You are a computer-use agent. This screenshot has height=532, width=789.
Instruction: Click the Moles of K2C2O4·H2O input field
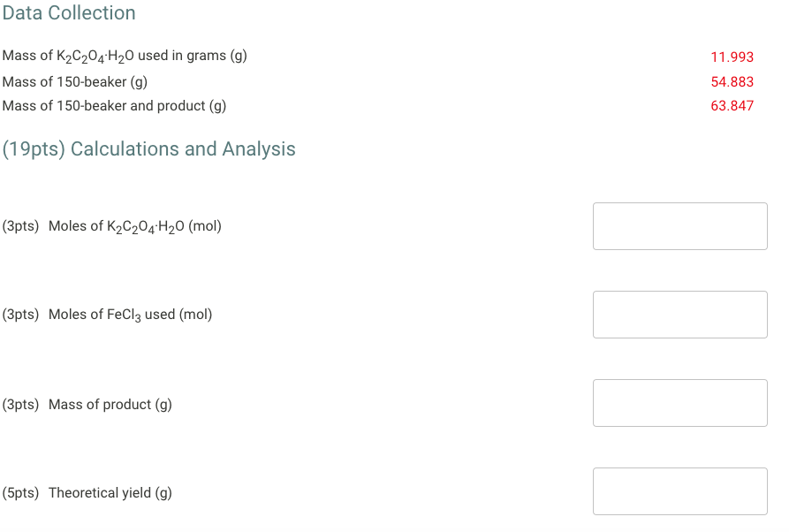(679, 226)
